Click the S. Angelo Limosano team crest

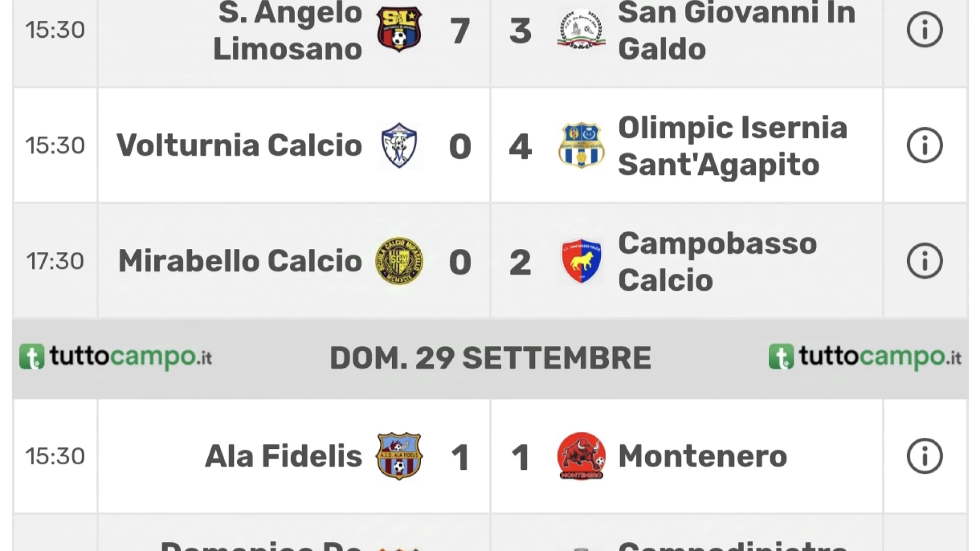[399, 29]
